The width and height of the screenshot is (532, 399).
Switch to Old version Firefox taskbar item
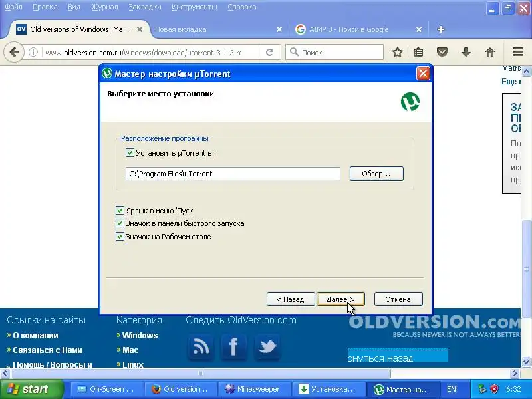[x=181, y=389]
